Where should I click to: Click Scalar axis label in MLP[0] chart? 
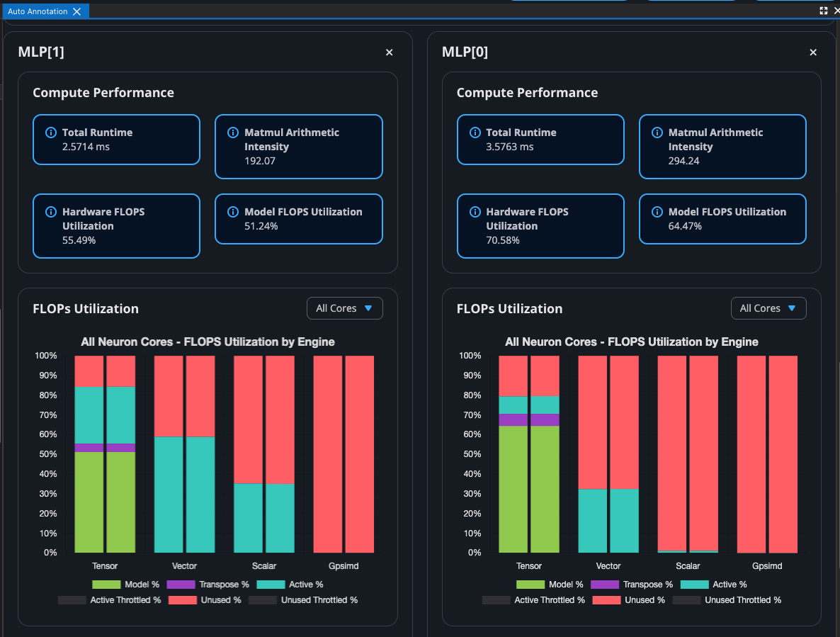point(688,565)
